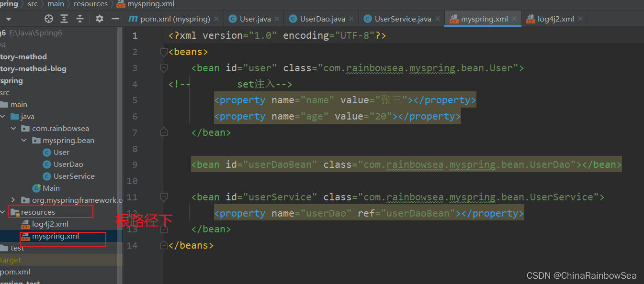The width and height of the screenshot is (644, 284).
Task: Expand the org.myspringframework package
Action: pos(14,200)
